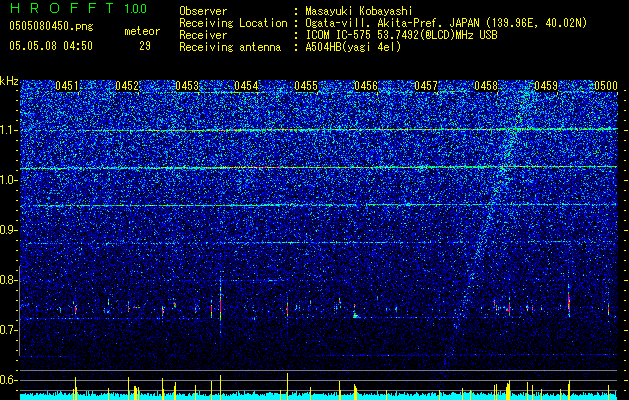Click the 'Observer' field label

pos(203,11)
